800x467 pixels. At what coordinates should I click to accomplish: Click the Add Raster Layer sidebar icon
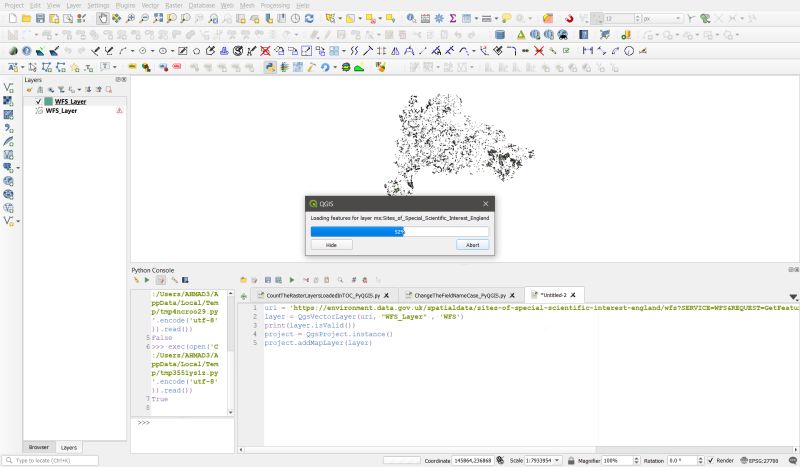[8, 101]
